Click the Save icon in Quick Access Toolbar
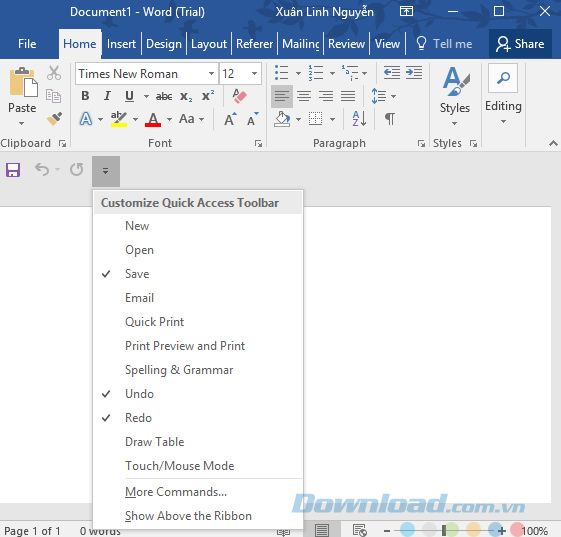Image resolution: width=561 pixels, height=537 pixels. (13, 170)
